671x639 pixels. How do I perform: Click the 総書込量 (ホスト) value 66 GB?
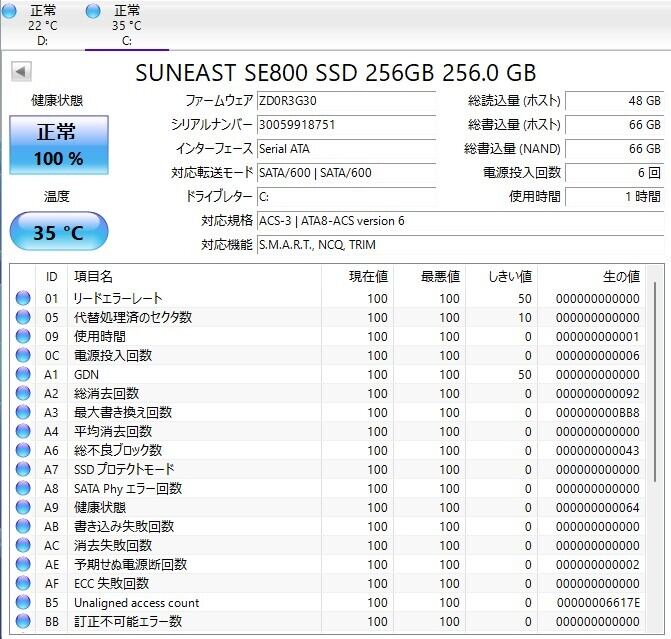pos(615,125)
